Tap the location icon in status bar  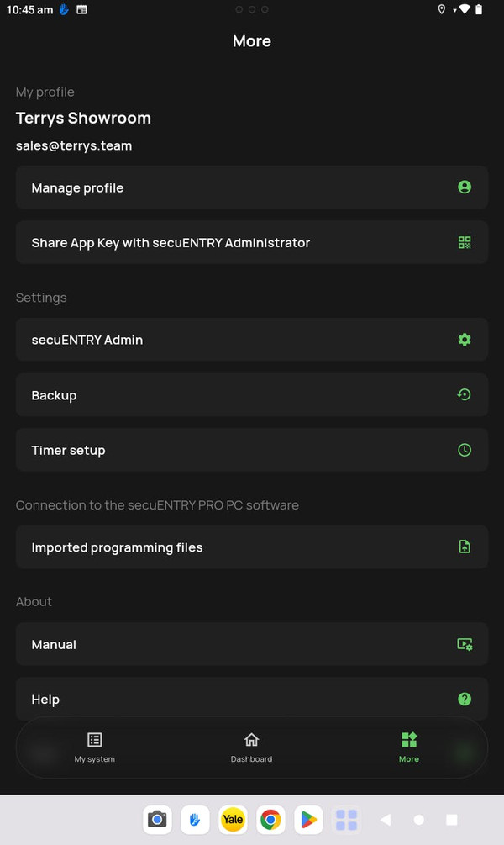click(442, 9)
